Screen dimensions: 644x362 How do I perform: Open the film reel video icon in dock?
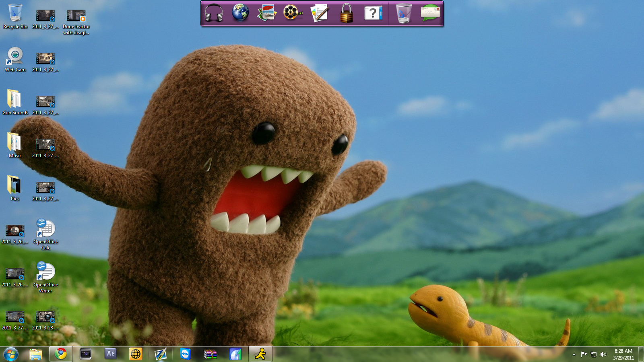coord(293,13)
